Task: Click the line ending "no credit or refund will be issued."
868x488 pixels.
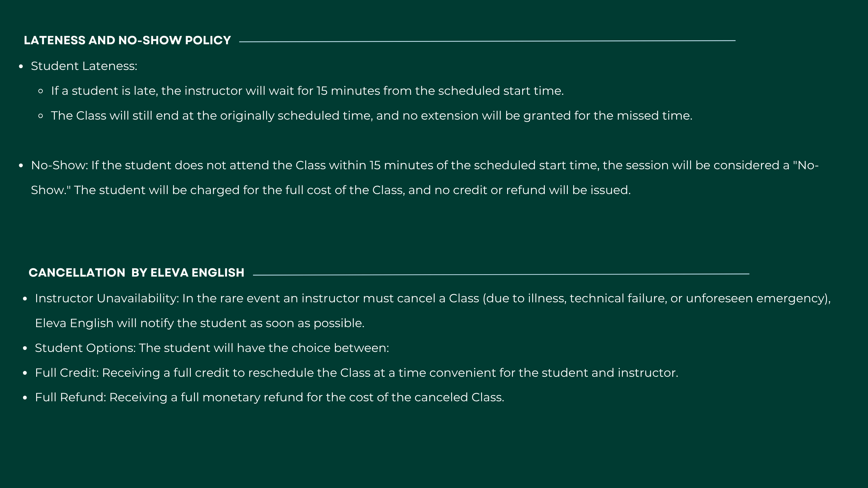Action: click(x=330, y=190)
